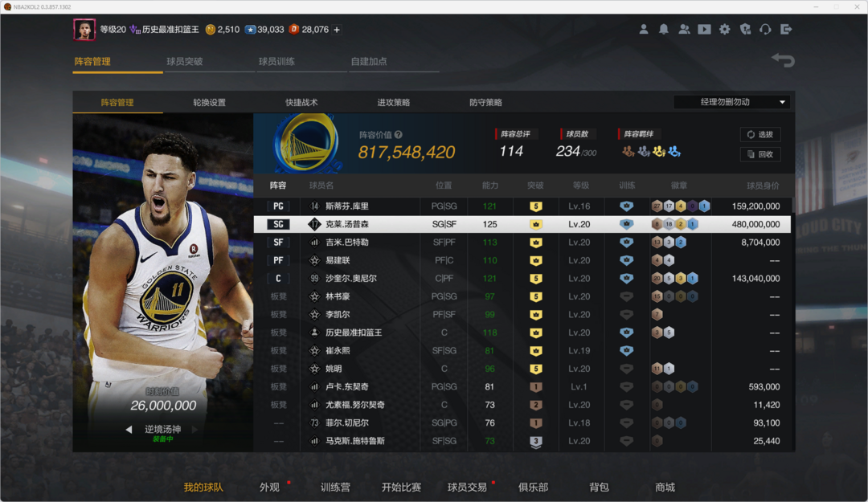Viewport: 868px width, 502px height.
Task: Toggle training icon for 沙奎尔.奥尼尔
Action: point(626,279)
